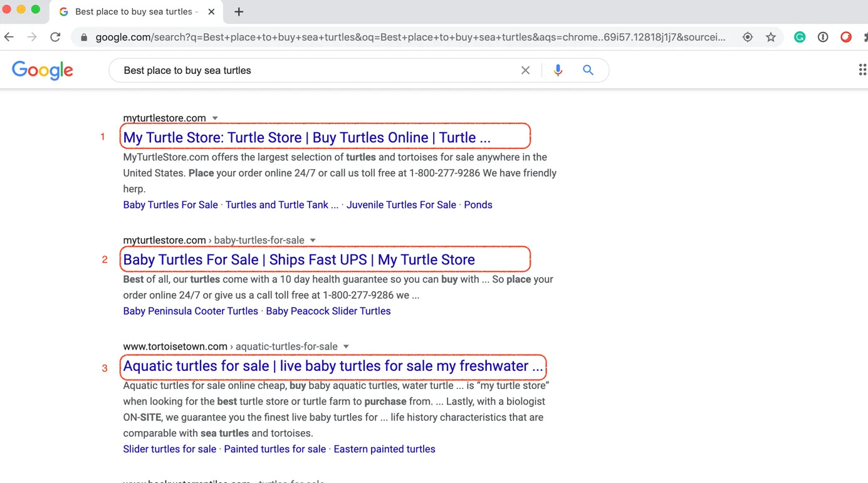Reload the current page
Screen dimensions: 868x483
point(56,37)
